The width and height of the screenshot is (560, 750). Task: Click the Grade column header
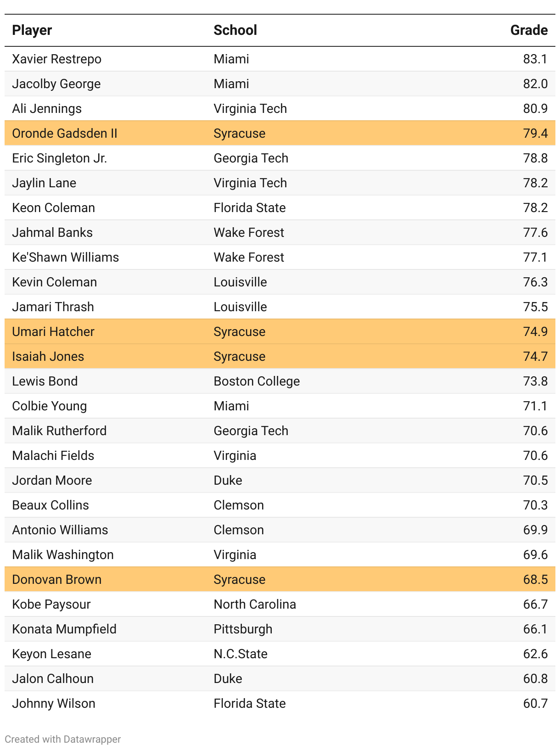click(x=529, y=30)
